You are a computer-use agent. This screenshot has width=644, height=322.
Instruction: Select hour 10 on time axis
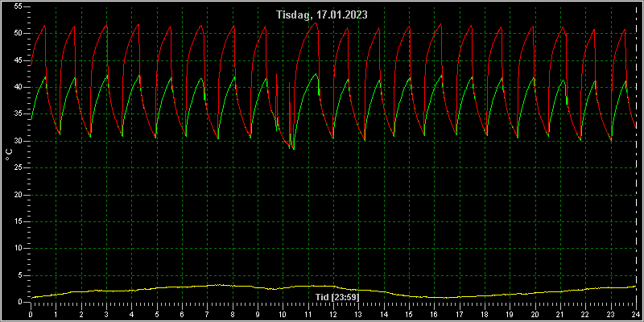coord(283,314)
